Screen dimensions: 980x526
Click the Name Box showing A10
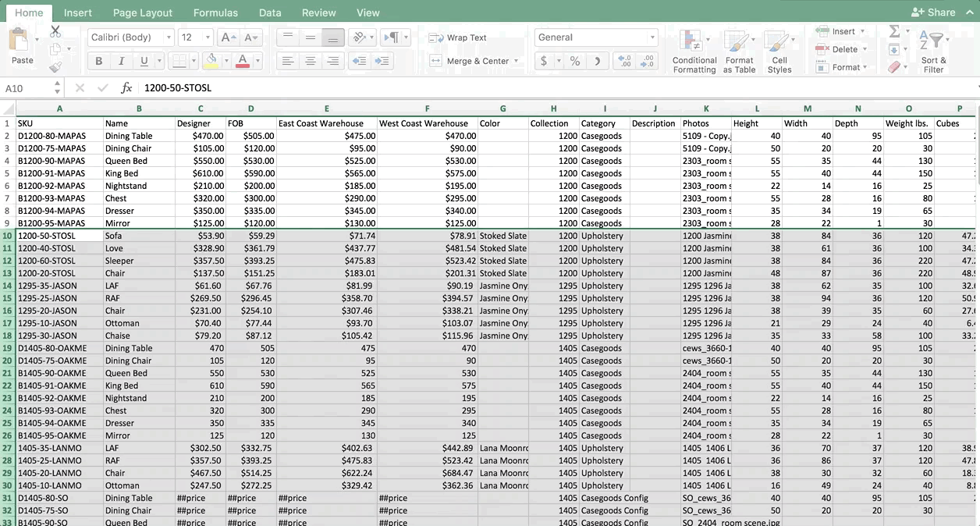tap(31, 88)
